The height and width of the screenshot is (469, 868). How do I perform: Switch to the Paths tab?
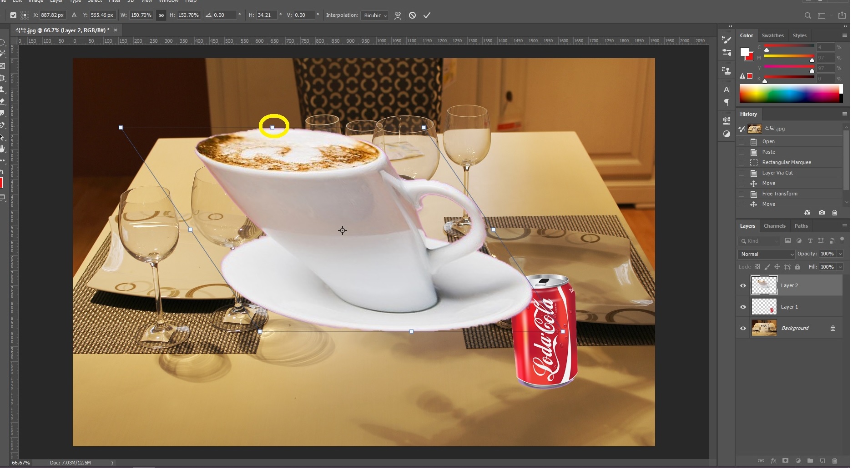point(801,226)
